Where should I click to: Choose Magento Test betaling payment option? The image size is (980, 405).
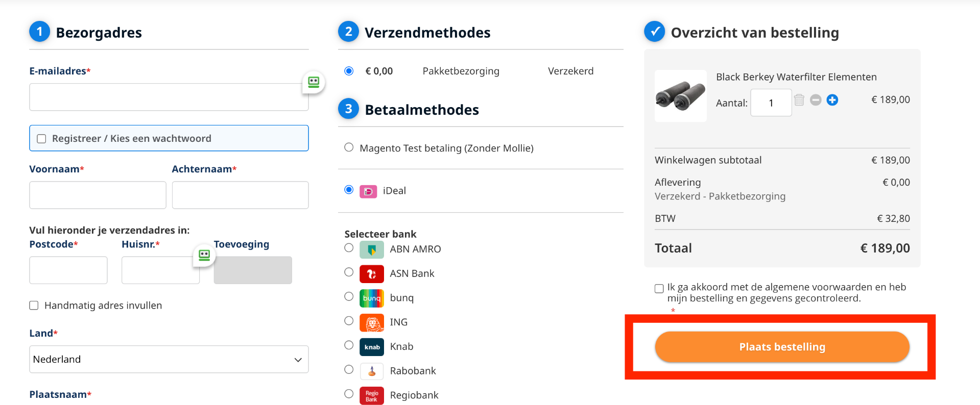pyautogui.click(x=349, y=147)
